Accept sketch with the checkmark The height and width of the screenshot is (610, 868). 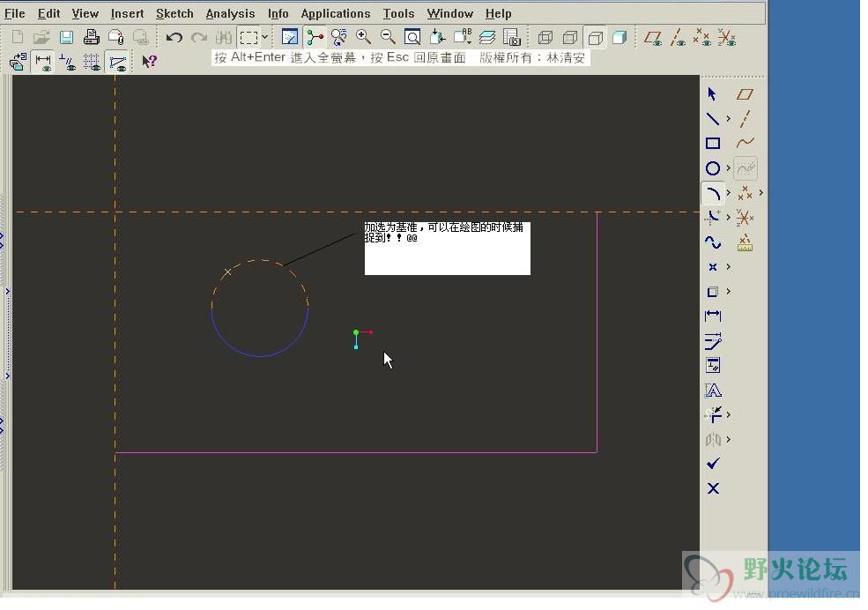click(x=713, y=464)
